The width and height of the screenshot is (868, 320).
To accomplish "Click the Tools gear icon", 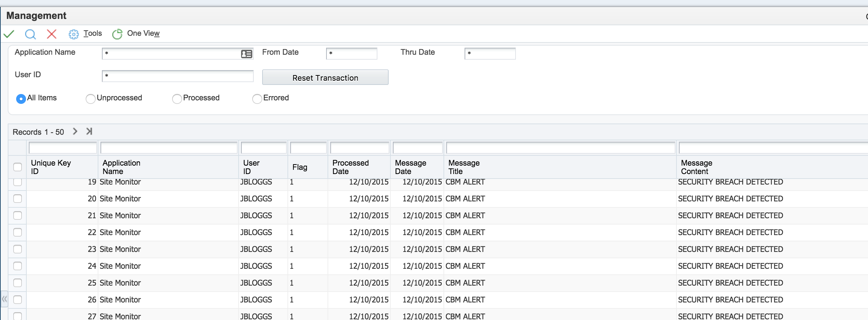I will point(73,34).
